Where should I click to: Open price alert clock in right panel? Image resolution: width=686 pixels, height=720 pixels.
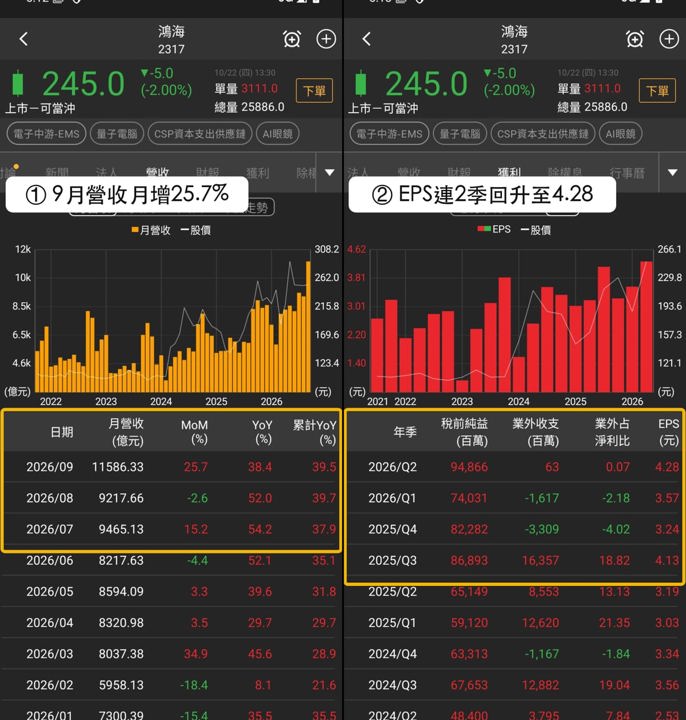point(635,39)
